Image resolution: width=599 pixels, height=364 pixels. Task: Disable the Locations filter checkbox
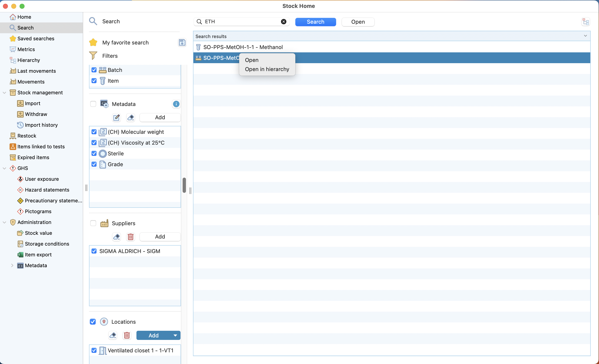pyautogui.click(x=93, y=322)
